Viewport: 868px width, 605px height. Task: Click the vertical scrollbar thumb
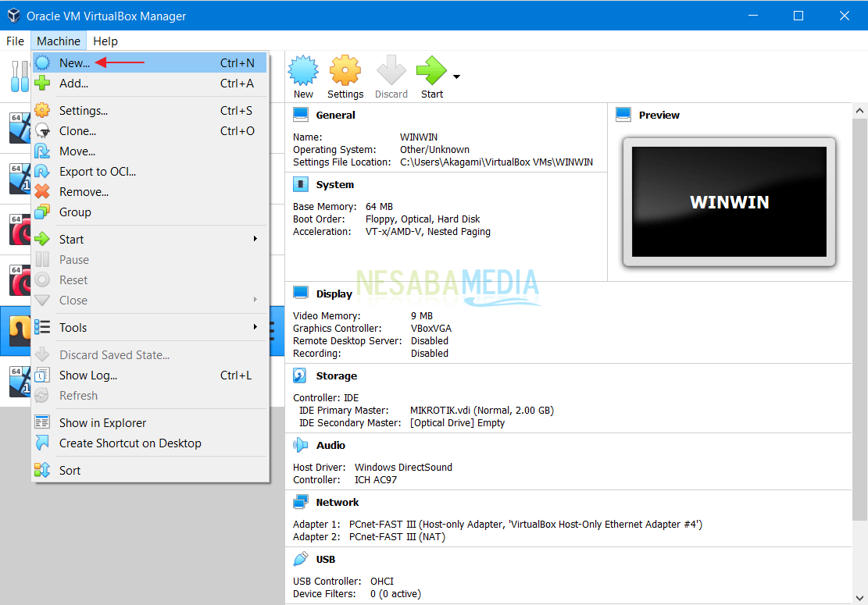859,319
